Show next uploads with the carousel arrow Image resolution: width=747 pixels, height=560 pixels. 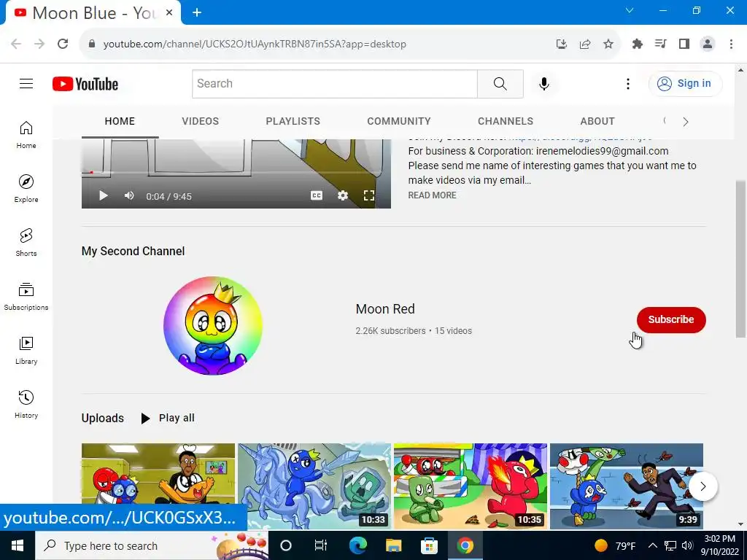point(703,486)
